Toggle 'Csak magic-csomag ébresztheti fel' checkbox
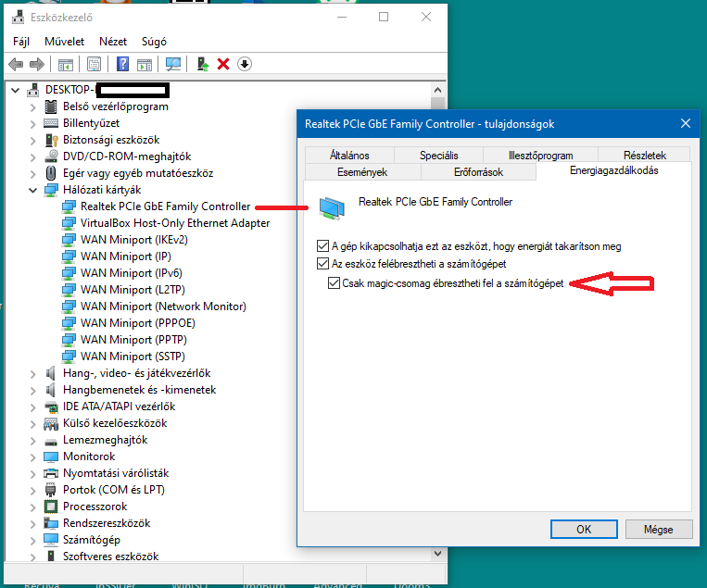 tap(334, 283)
